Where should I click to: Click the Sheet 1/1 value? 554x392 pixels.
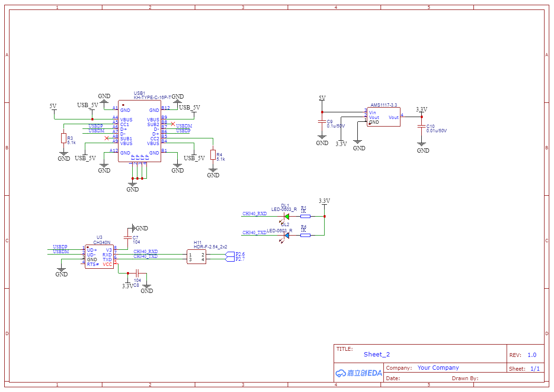[535, 369]
